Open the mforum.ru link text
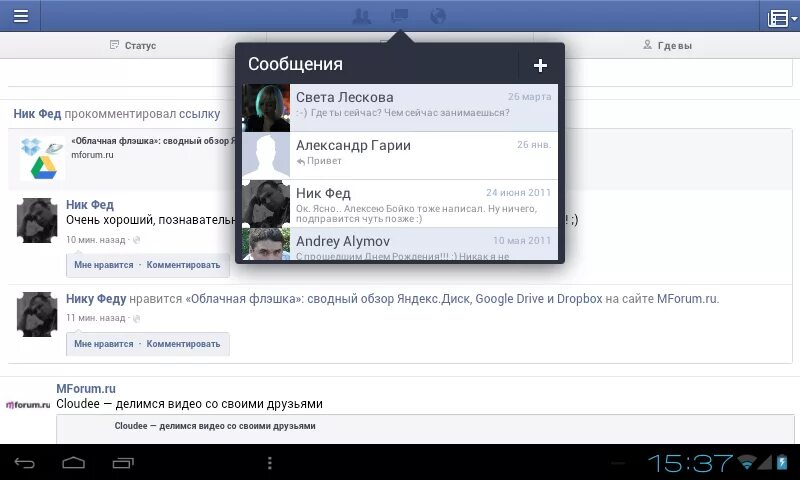 [92, 155]
